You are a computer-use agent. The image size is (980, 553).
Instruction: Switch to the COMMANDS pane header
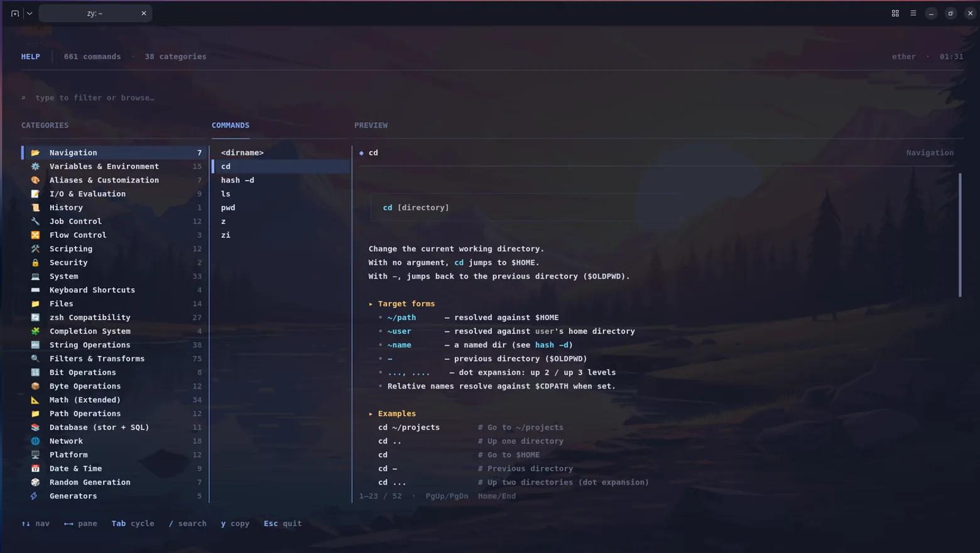231,126
